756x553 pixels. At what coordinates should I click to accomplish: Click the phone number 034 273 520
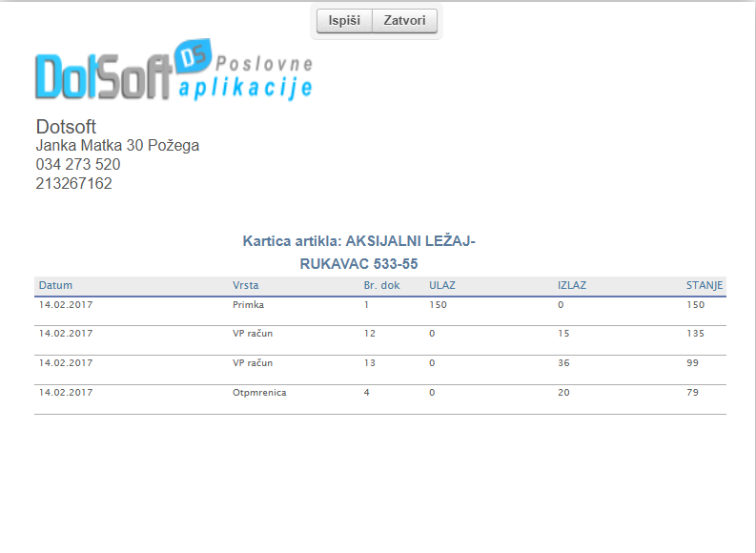(x=78, y=165)
